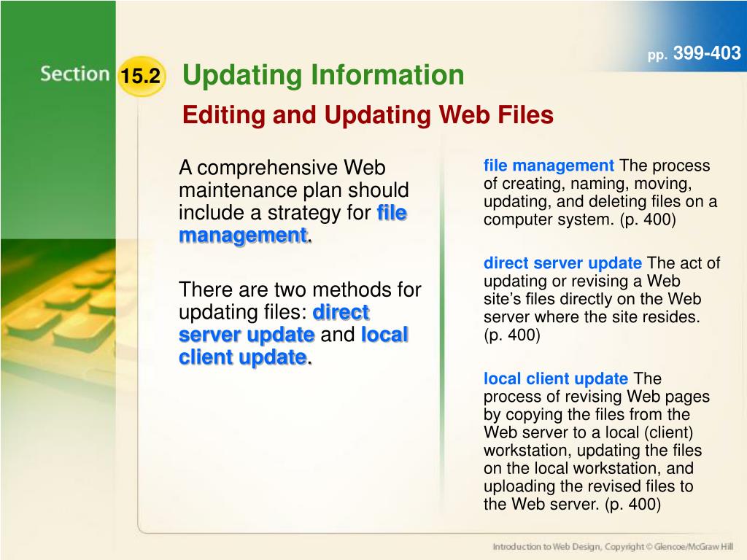
Task: Click 'A comprehensive Web' text line
Action: click(x=282, y=168)
